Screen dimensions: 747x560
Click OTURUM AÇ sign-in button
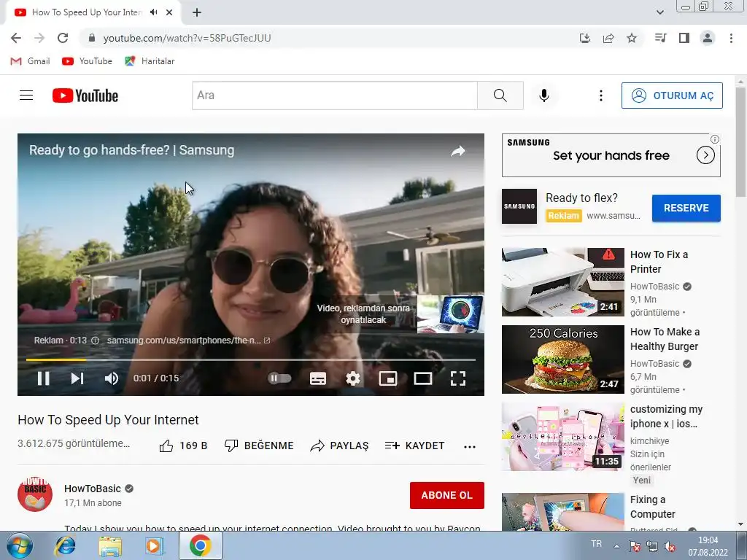click(672, 96)
